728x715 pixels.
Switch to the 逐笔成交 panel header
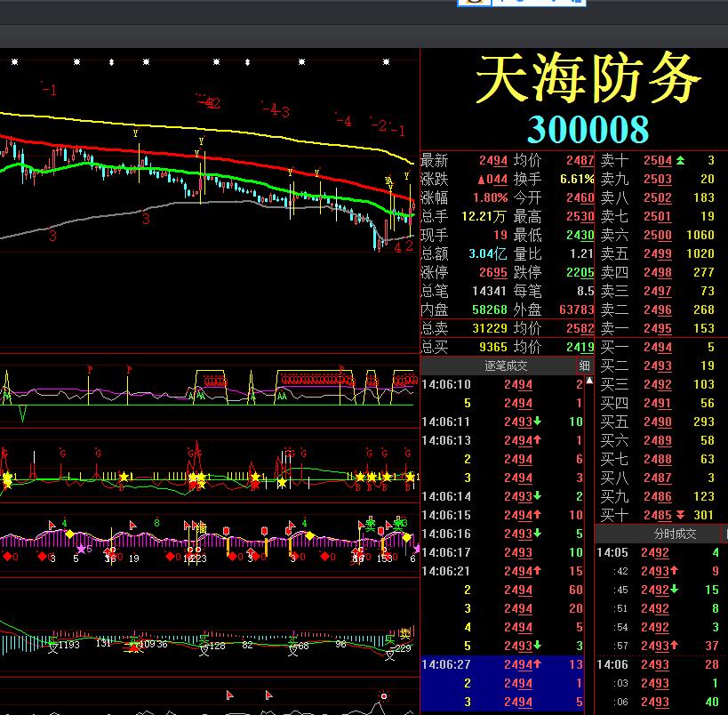point(506,366)
